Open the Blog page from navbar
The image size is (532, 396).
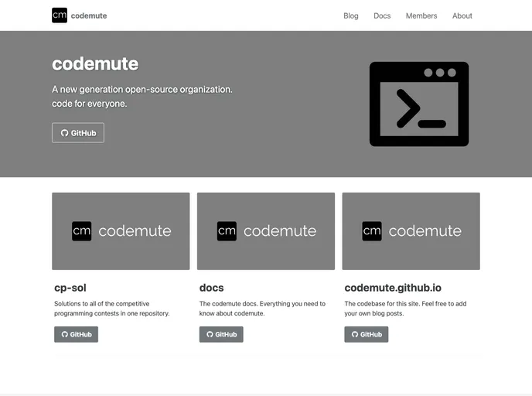click(x=351, y=15)
